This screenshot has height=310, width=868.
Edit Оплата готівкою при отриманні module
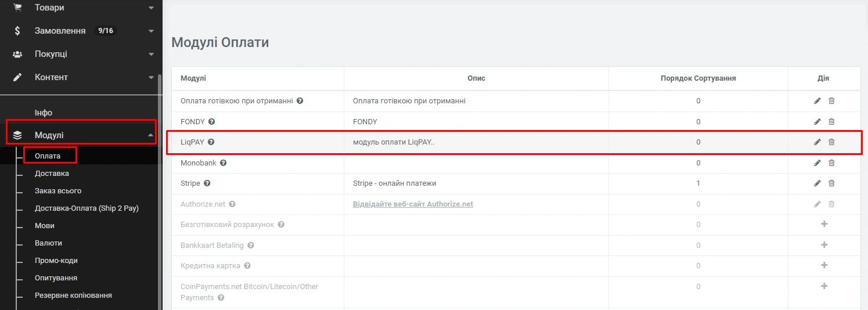817,101
